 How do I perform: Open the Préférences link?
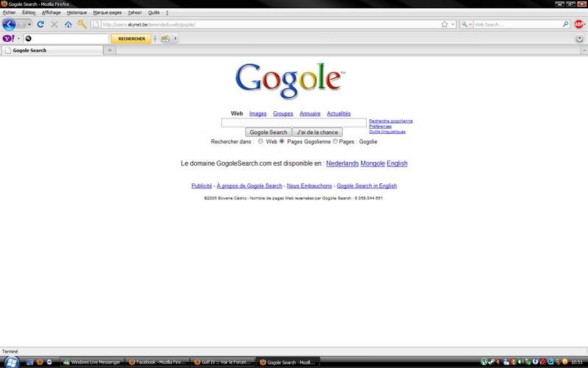click(380, 127)
